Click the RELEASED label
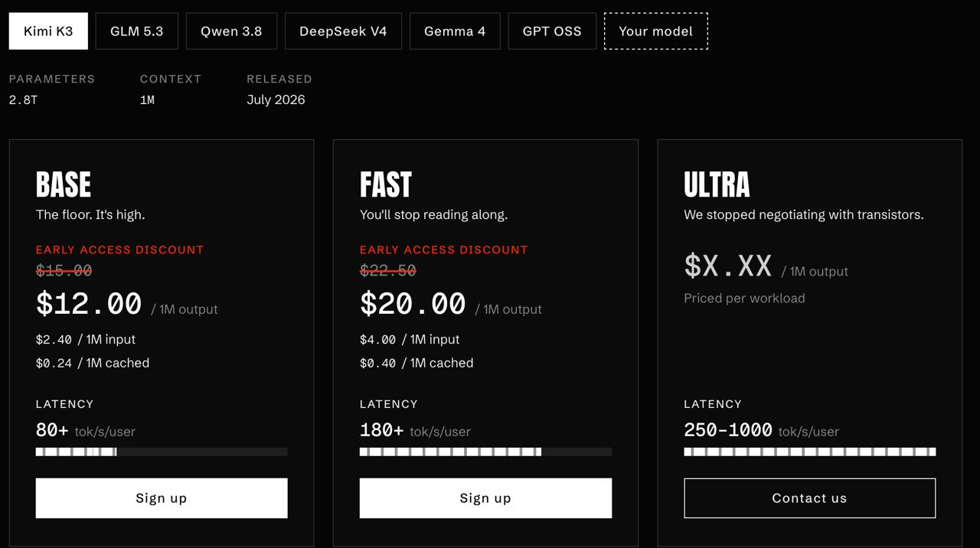This screenshot has width=980, height=548. 279,79
